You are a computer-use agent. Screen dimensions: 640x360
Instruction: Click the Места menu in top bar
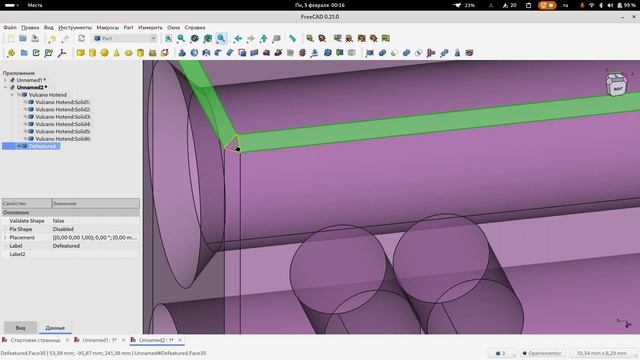[x=35, y=5]
